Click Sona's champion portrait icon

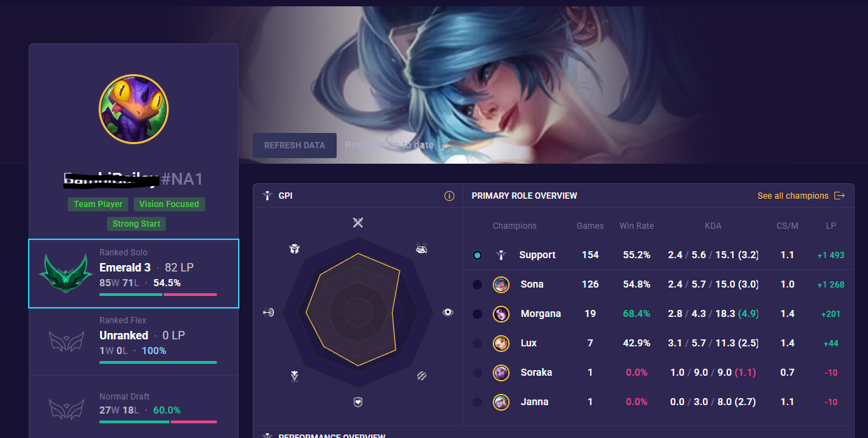(x=500, y=284)
